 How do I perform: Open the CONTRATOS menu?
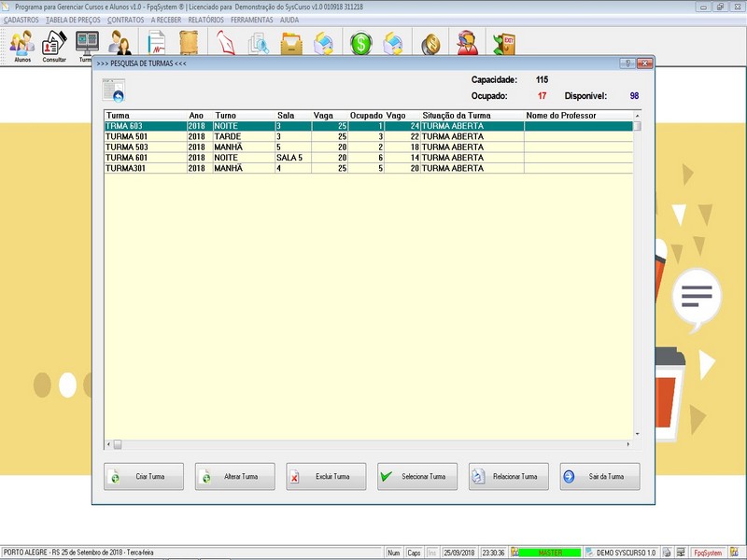tap(126, 20)
